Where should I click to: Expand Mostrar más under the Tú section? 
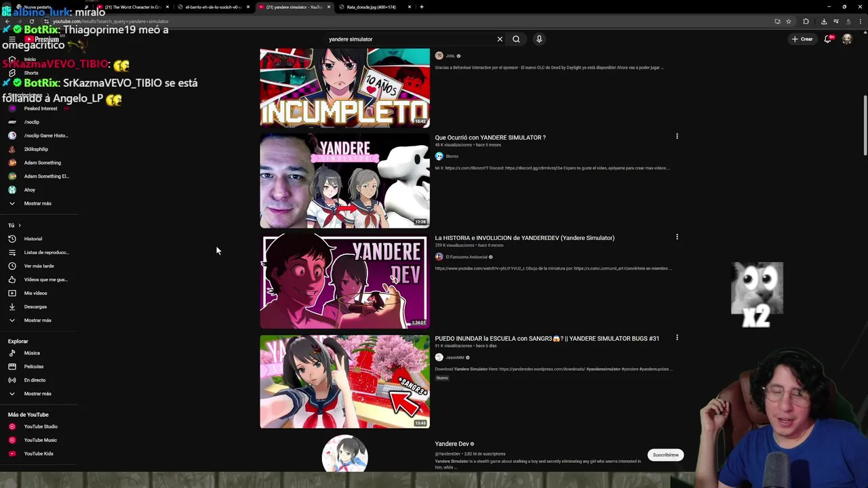pyautogui.click(x=39, y=320)
